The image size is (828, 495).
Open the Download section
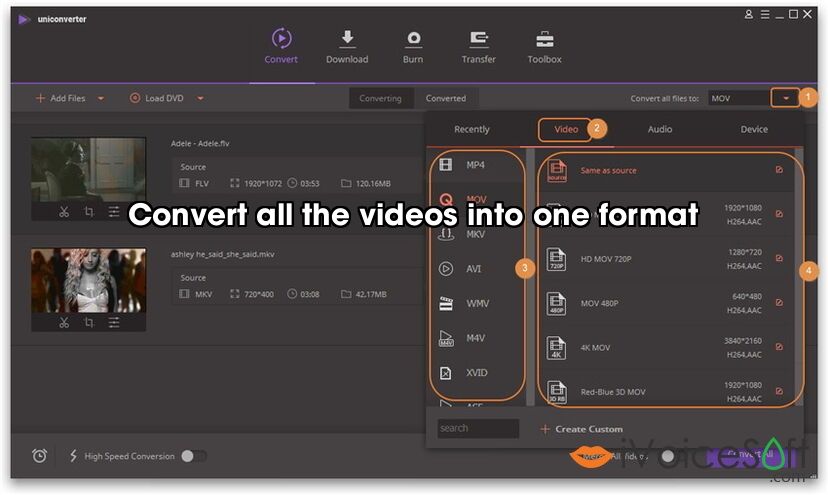pyautogui.click(x=347, y=46)
